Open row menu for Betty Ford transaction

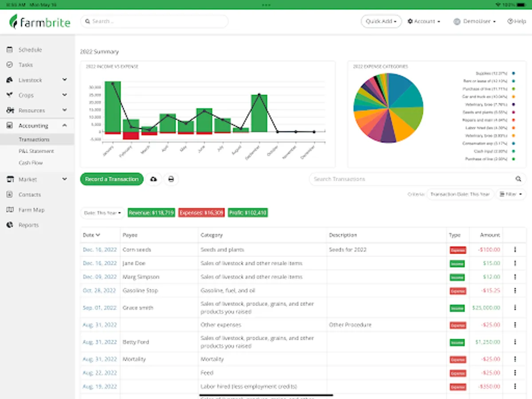(x=515, y=342)
